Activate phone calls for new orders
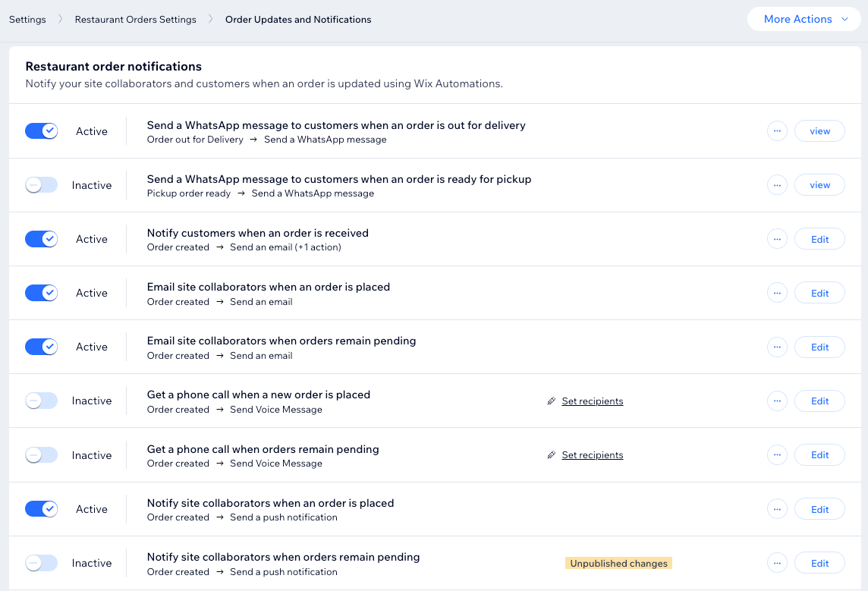This screenshot has height=591, width=868. [41, 401]
